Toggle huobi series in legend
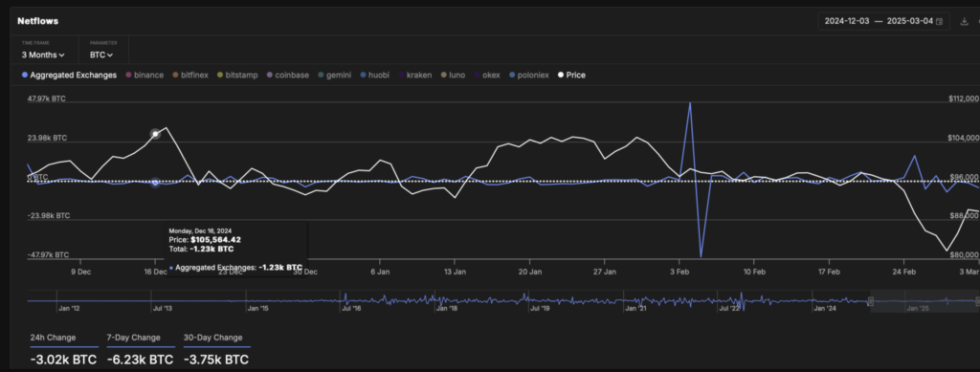Image resolution: width=980 pixels, height=372 pixels. [x=374, y=75]
